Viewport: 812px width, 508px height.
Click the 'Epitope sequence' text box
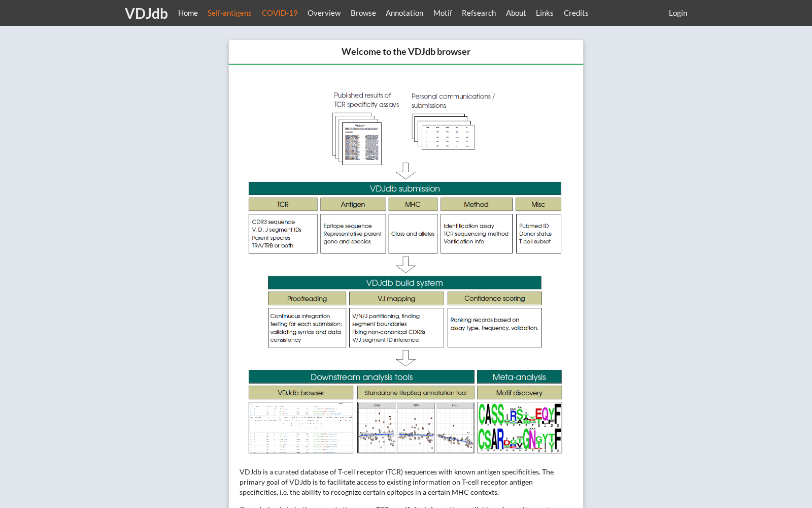pos(353,234)
